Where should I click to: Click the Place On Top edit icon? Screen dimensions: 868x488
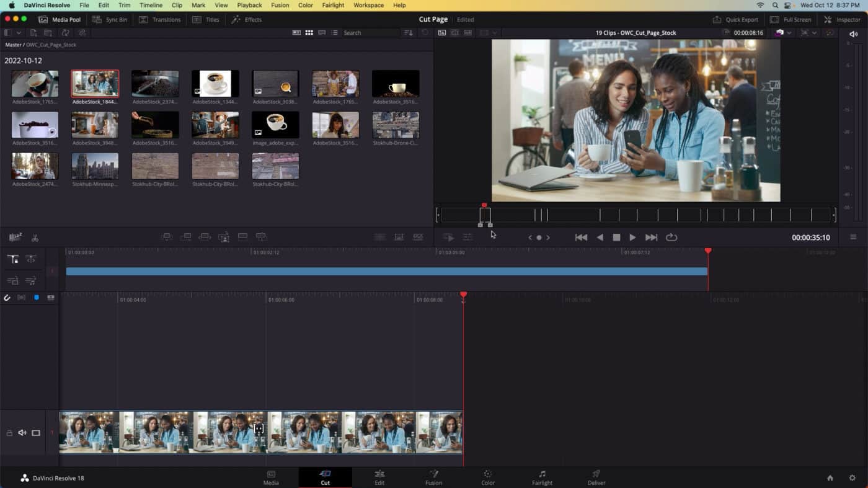242,236
